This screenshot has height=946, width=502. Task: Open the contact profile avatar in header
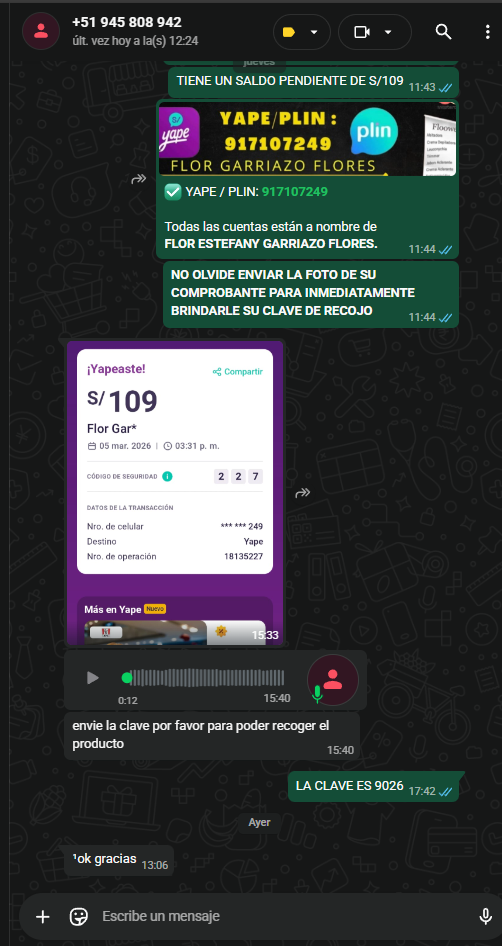(x=41, y=31)
